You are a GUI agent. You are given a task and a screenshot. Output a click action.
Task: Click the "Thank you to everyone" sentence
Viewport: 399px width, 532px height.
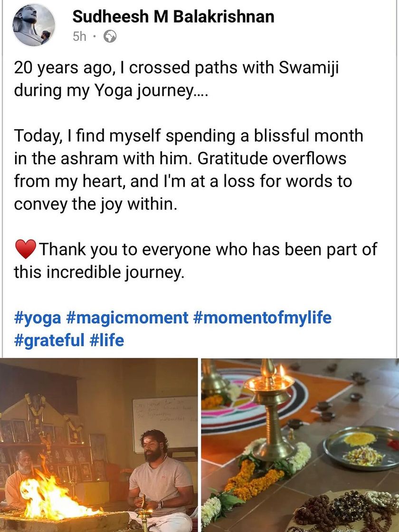tap(195, 260)
